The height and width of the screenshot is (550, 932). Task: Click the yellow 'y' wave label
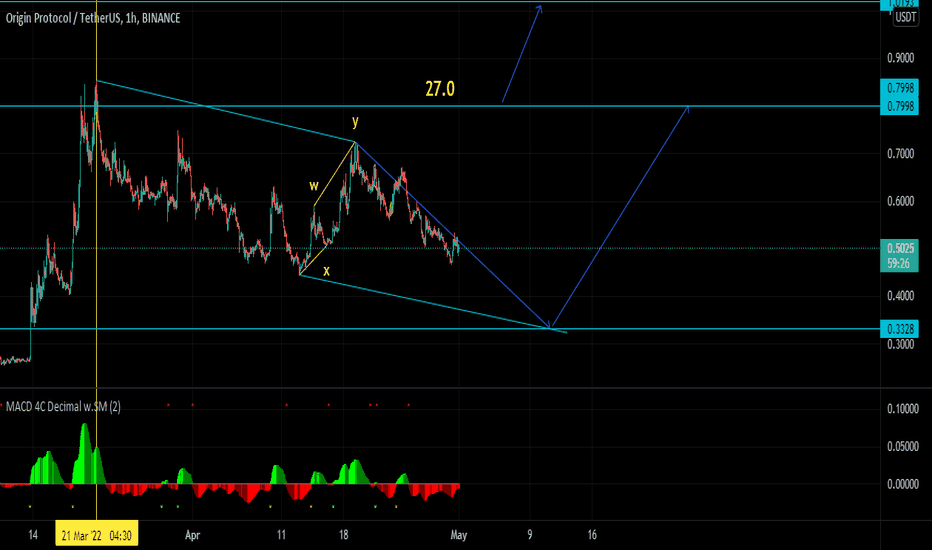(x=355, y=122)
